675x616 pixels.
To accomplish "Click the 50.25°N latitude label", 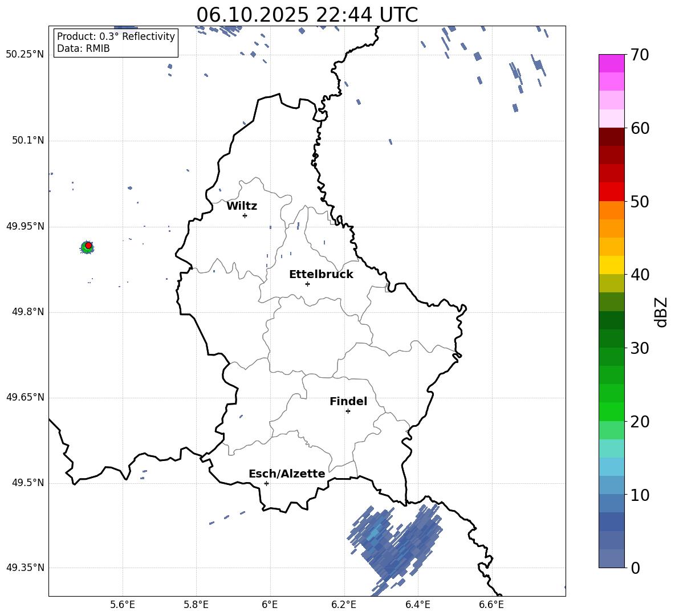I will pos(25,54).
